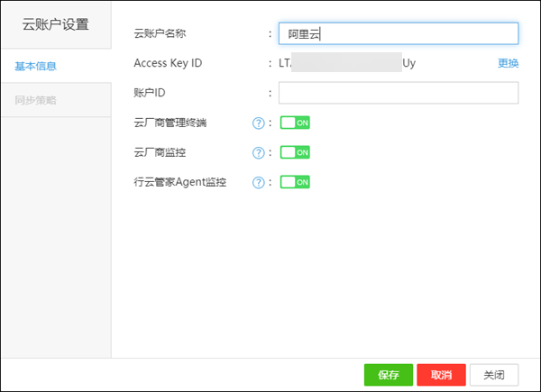This screenshot has width=541, height=392.
Task: Click the empty 账户ID input field
Action: pyautogui.click(x=399, y=93)
